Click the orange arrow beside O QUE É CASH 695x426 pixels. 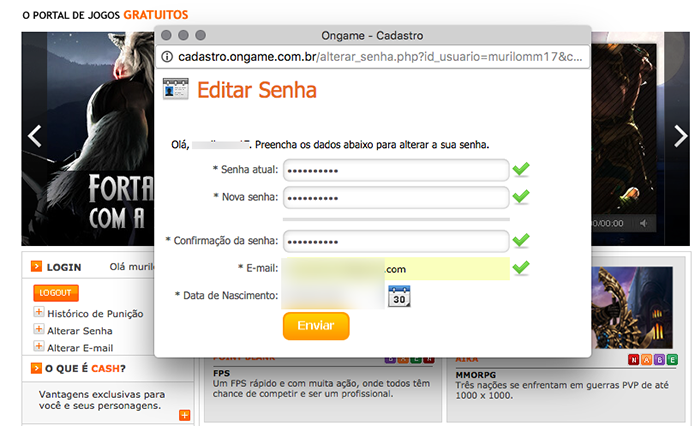36,368
